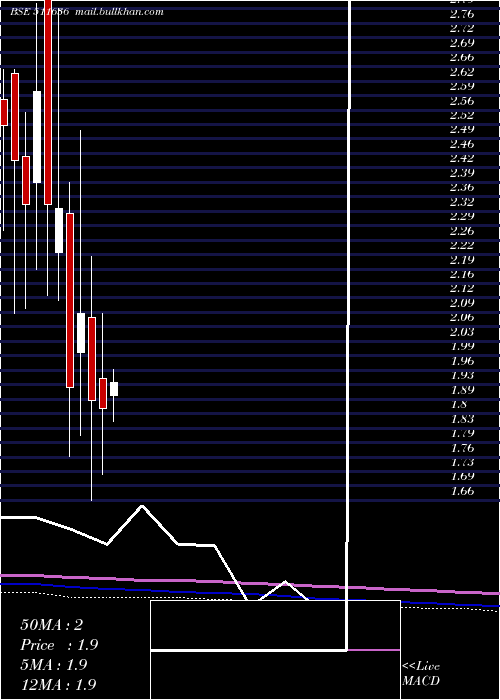Click the 2.03 price axis label
500x700 pixels.
coord(462,332)
